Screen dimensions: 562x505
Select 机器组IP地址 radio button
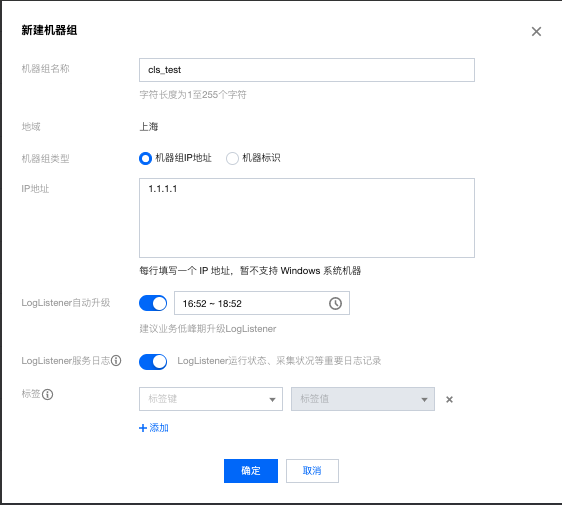point(145,158)
